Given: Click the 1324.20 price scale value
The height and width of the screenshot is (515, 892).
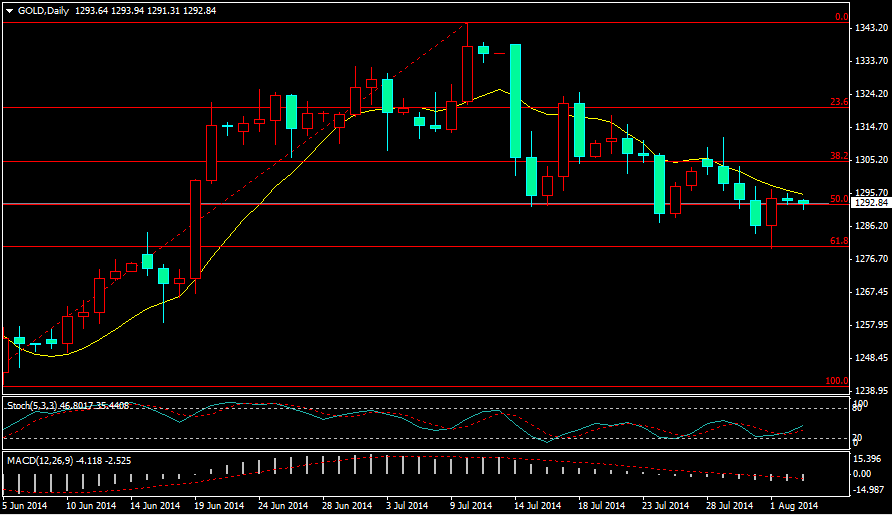Looking at the screenshot, I should click(x=872, y=93).
